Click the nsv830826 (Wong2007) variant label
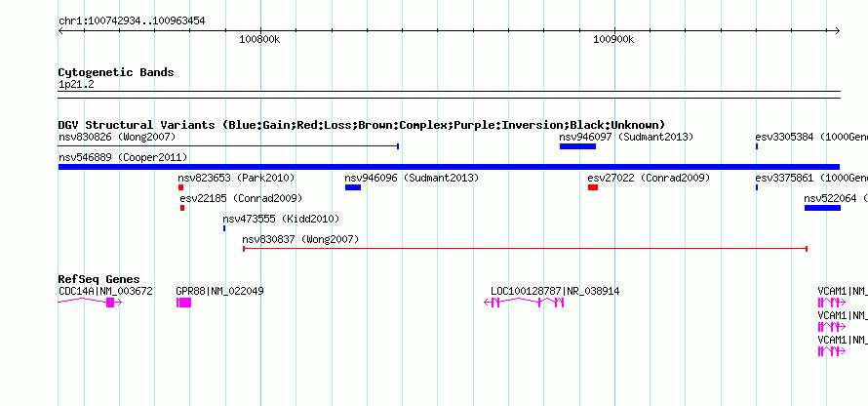This screenshot has width=868, height=406. pos(117,137)
